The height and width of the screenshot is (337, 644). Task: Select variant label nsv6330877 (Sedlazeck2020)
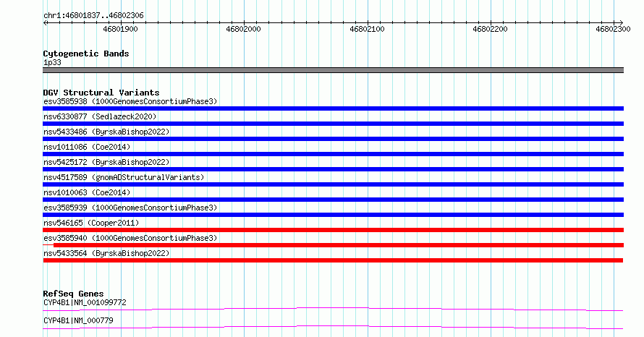tap(100, 116)
